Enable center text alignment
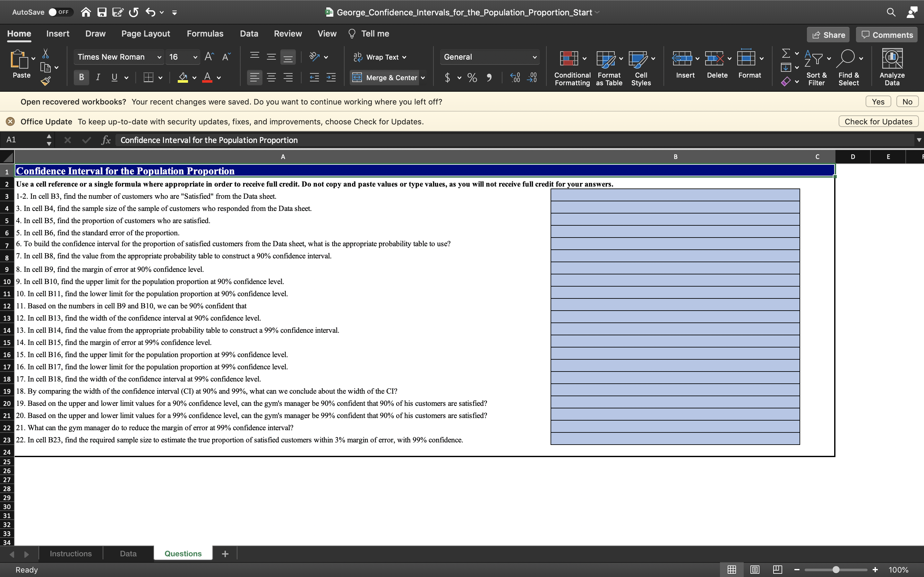Screen dimensions: 924x577 (271, 78)
